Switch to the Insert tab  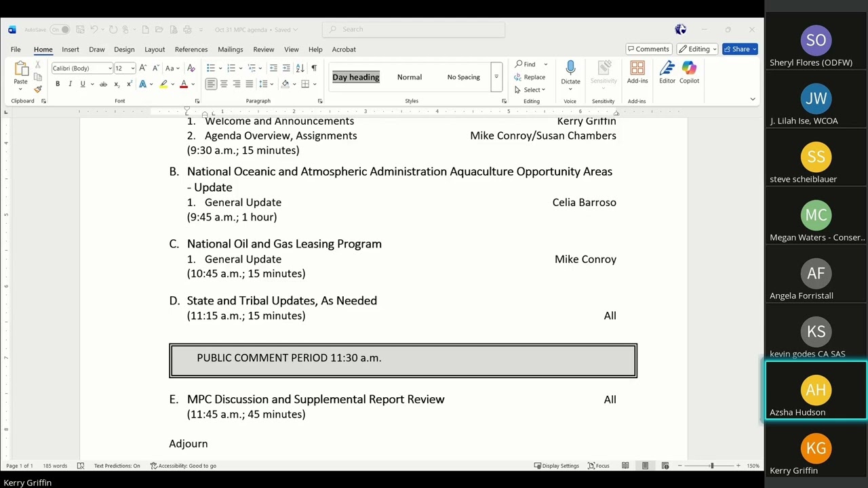tap(71, 49)
